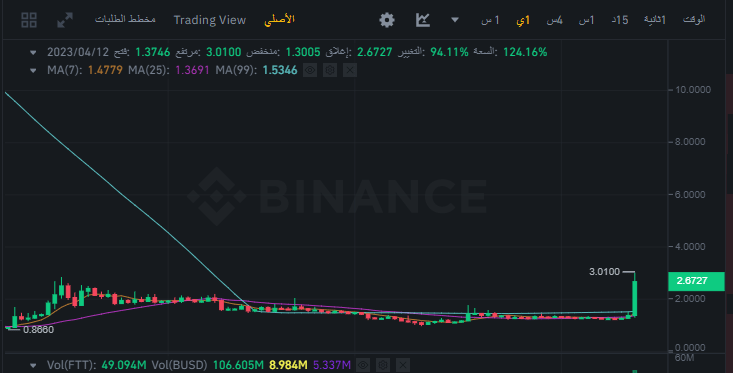
Task: Open more time intervals dropdown arrow
Action: point(455,20)
